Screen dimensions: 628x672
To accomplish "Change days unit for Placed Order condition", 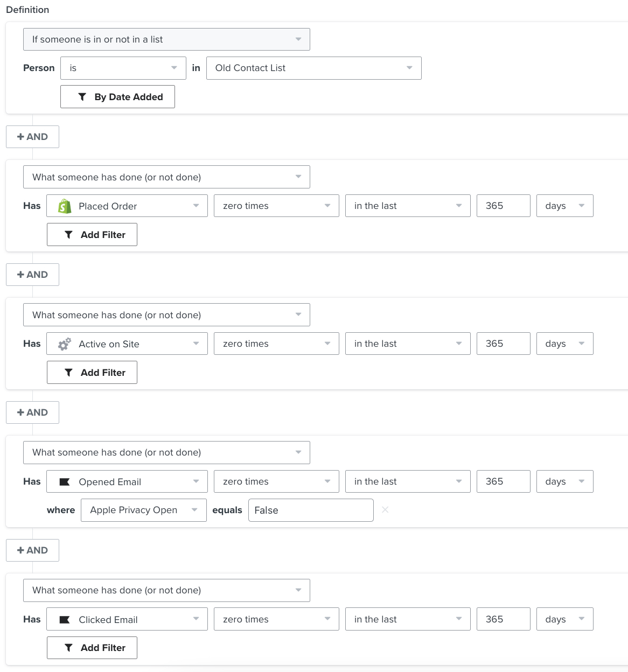I will (x=564, y=206).
